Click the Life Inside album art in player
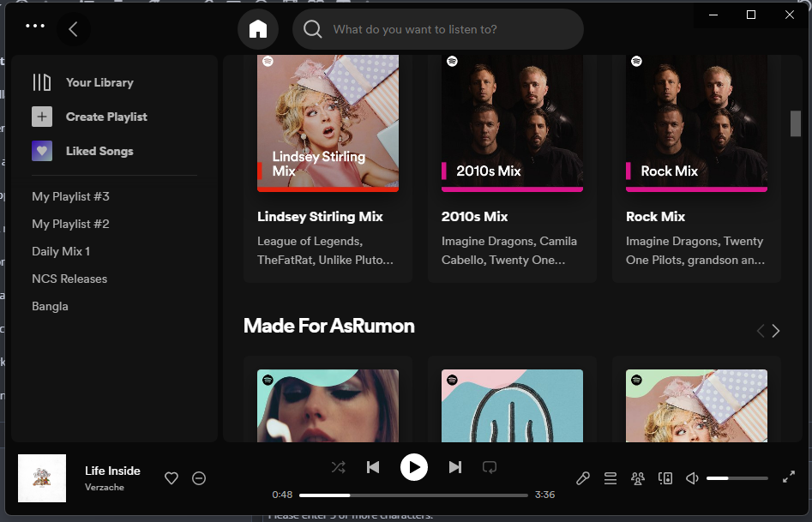The width and height of the screenshot is (812, 522). (42, 478)
